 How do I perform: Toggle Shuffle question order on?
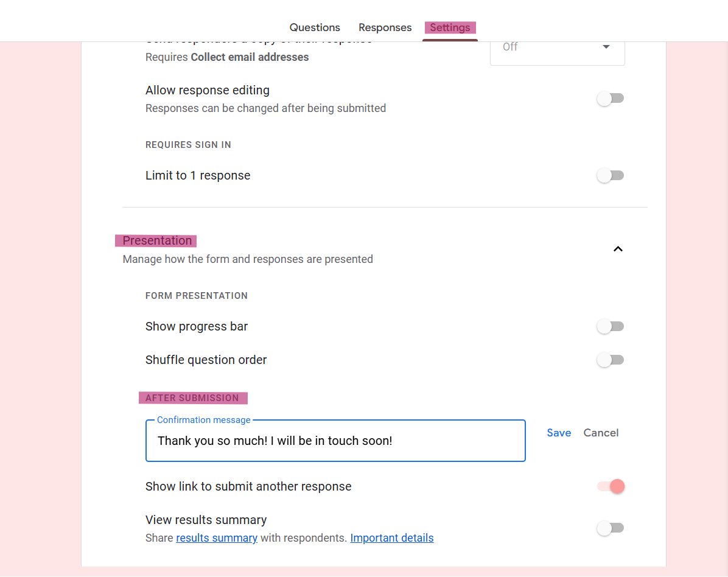(611, 360)
